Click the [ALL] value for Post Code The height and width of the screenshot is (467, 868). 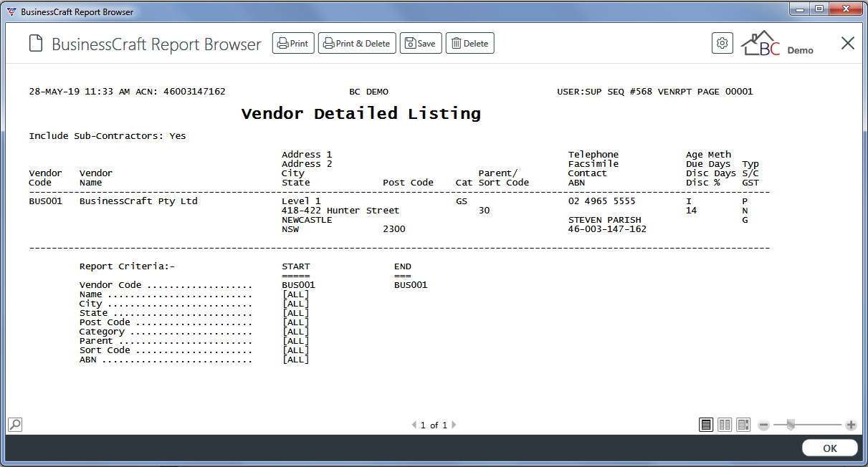(296, 322)
